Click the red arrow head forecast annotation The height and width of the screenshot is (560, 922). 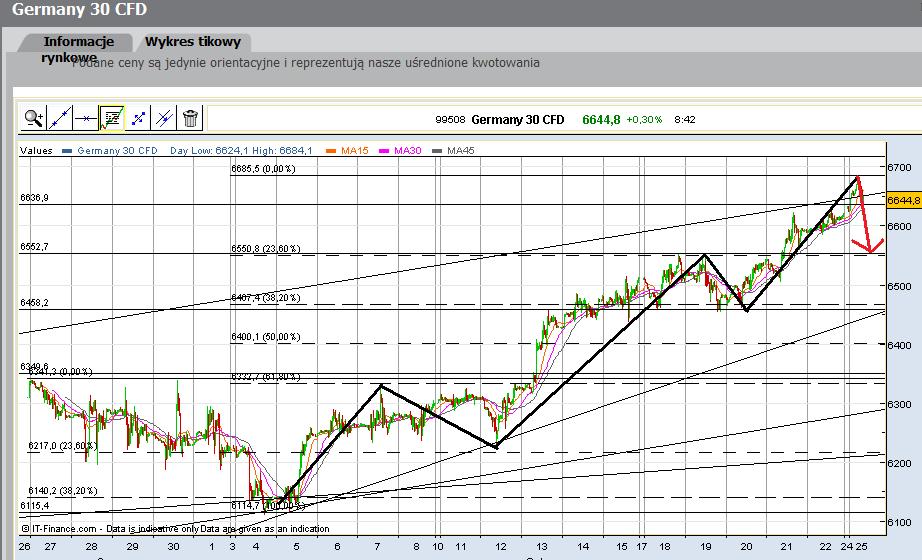(868, 246)
